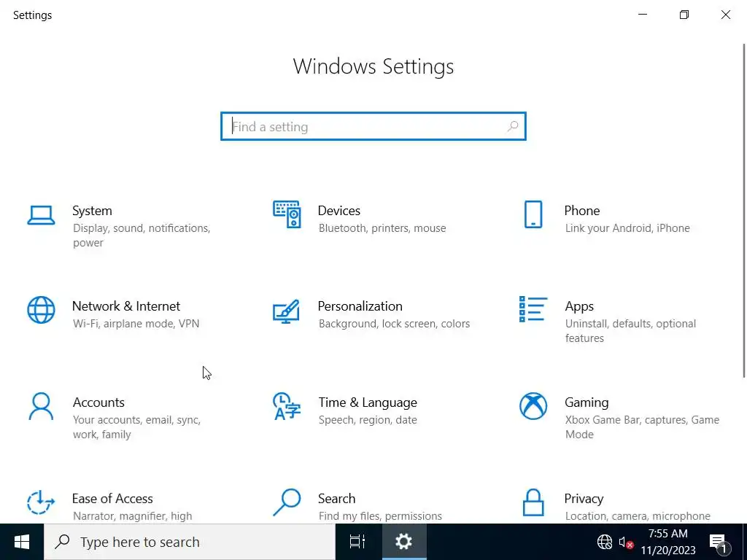
Task: Click the Ease of Access icon
Action: click(x=41, y=502)
